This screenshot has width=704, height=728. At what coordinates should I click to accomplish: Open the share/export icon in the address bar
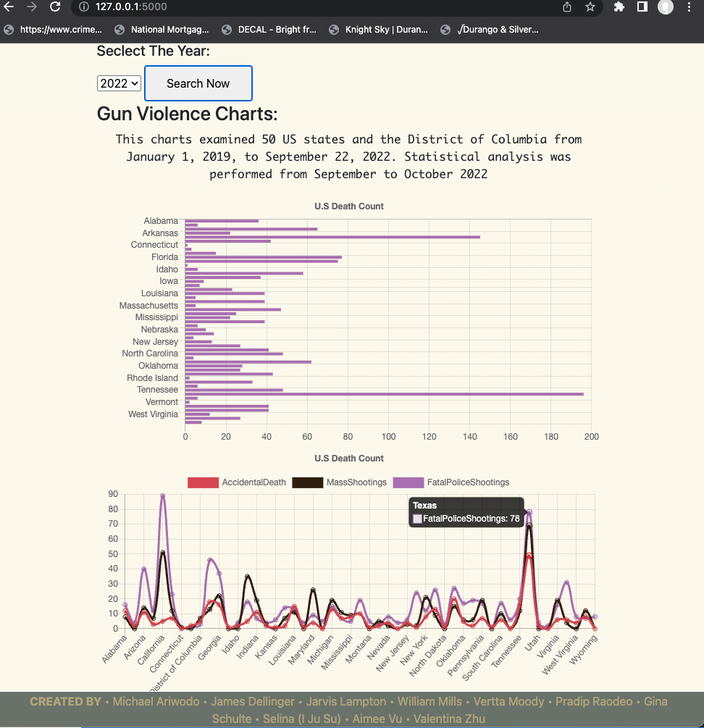(x=567, y=8)
